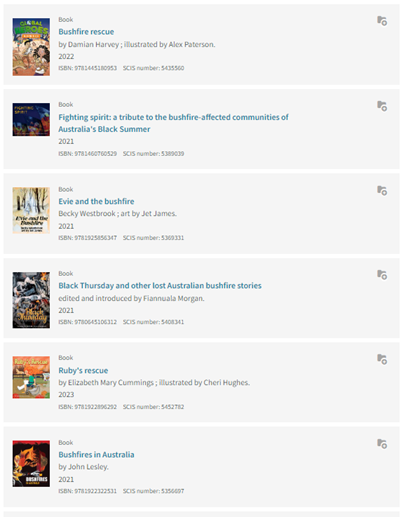
Task: Click the Ruby's Rescue cover thumbnail
Action: pyautogui.click(x=31, y=377)
